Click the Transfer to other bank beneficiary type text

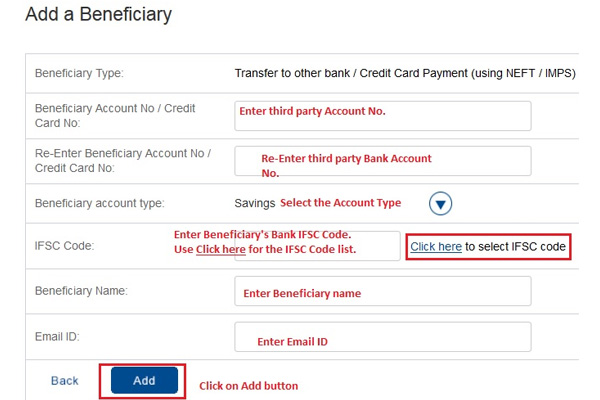coord(405,73)
